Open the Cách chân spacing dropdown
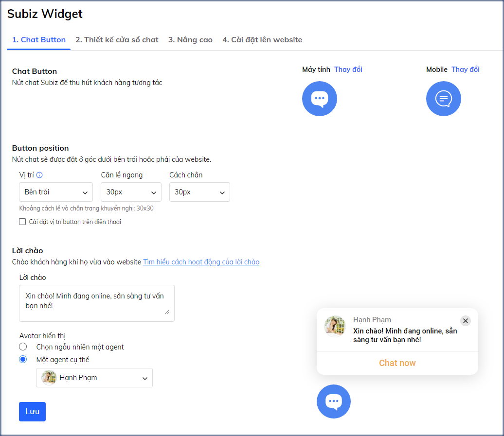504x436 pixels. click(x=199, y=192)
